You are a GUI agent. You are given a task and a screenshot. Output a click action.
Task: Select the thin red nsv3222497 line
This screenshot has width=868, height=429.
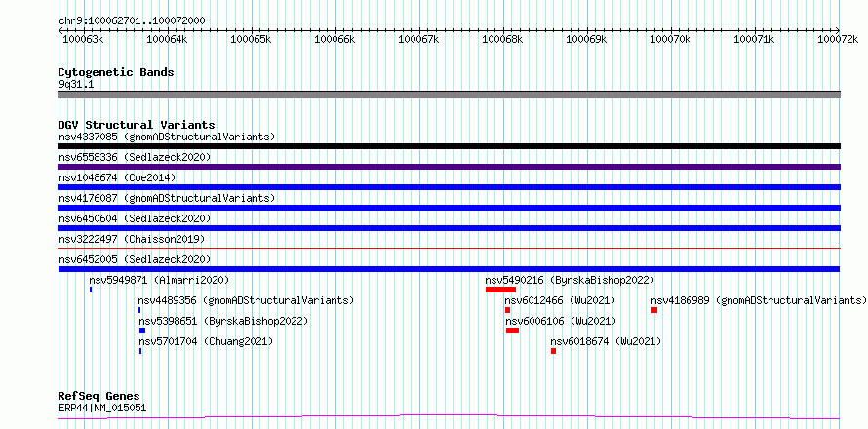point(449,249)
